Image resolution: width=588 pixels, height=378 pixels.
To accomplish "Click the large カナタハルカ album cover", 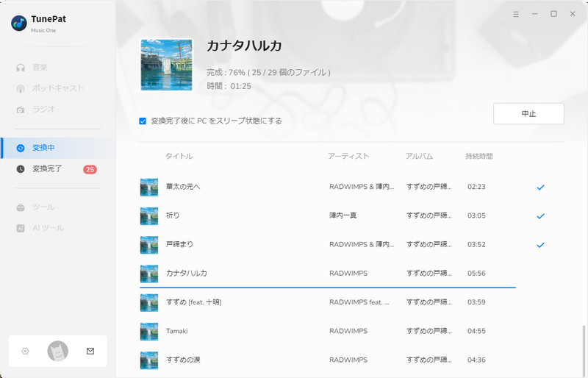I will pos(167,65).
